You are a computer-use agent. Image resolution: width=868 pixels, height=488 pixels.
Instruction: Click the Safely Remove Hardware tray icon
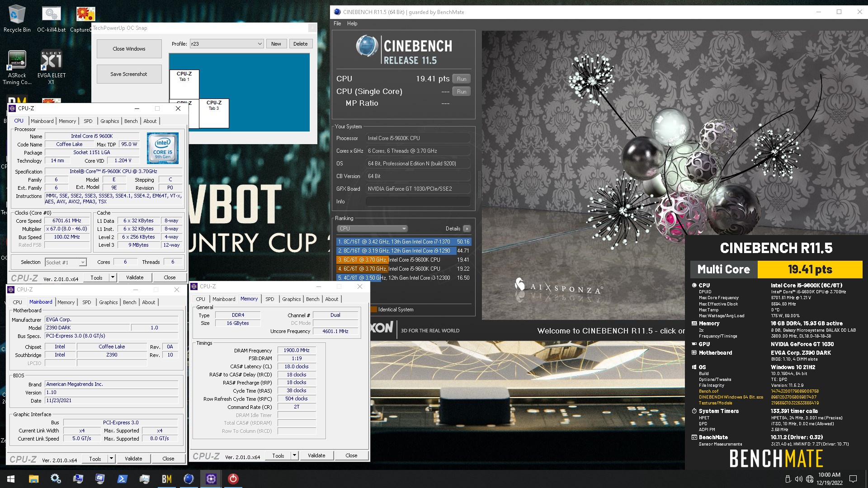coord(788,479)
